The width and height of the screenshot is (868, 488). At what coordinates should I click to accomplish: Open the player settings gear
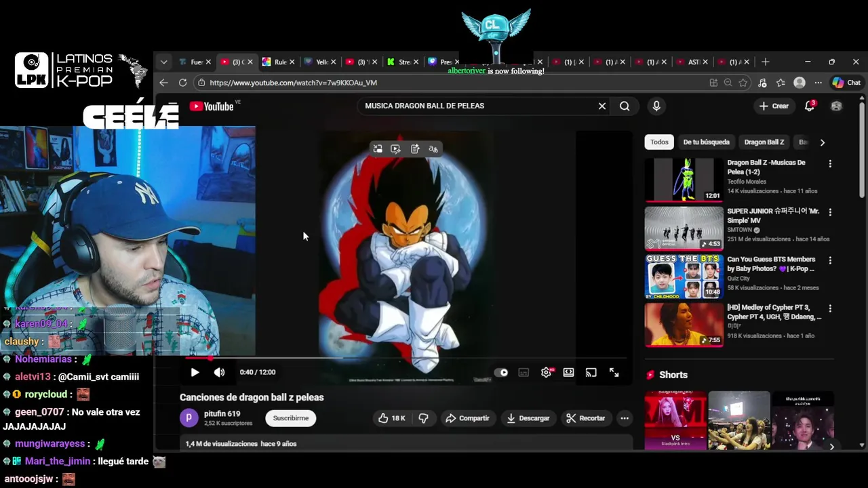[x=547, y=372]
